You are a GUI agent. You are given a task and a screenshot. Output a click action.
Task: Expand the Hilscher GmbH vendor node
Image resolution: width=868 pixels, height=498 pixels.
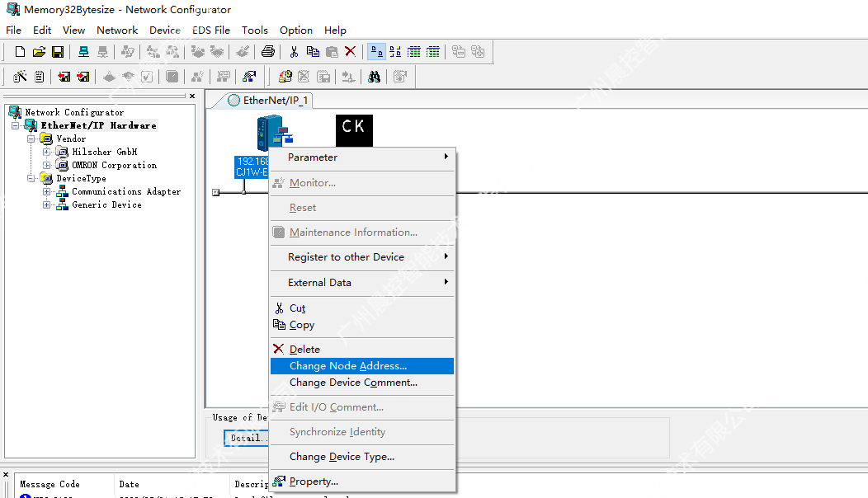46,153
